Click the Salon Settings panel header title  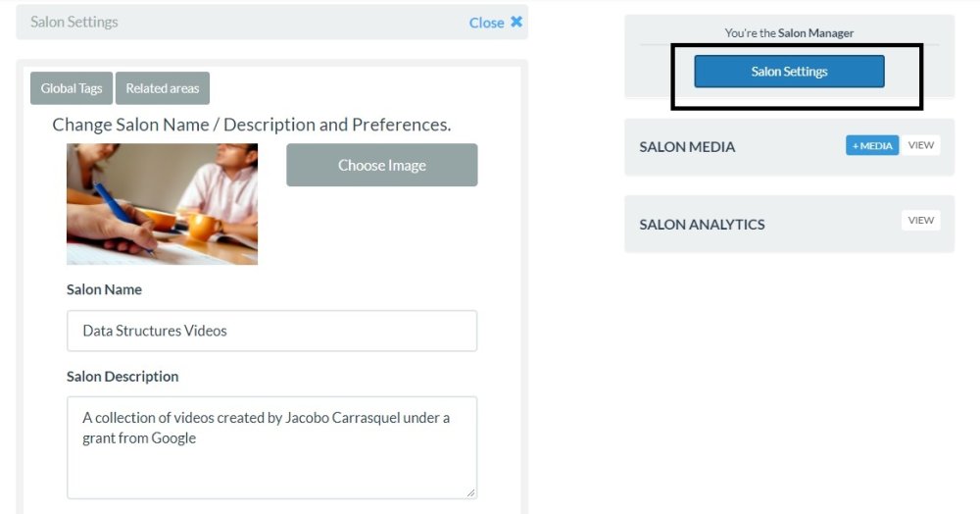74,22
